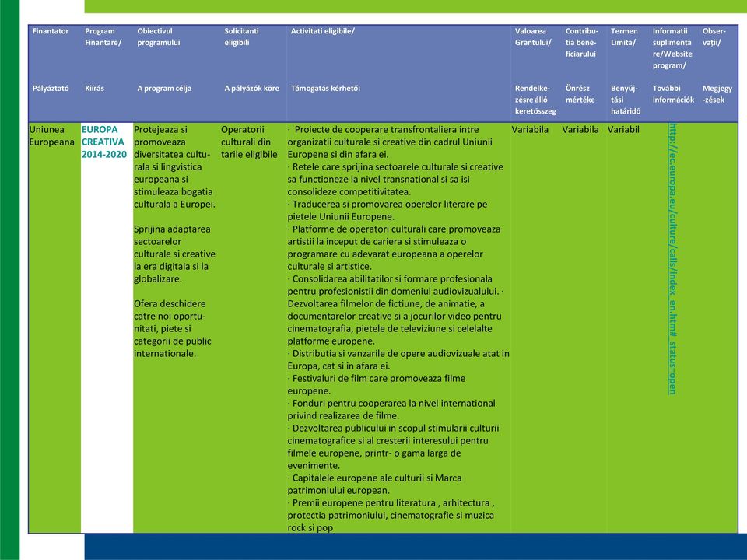Image resolution: width=747 pixels, height=560 pixels.
Task: Click the 'Önrész mértéke' label
Action: [580, 94]
